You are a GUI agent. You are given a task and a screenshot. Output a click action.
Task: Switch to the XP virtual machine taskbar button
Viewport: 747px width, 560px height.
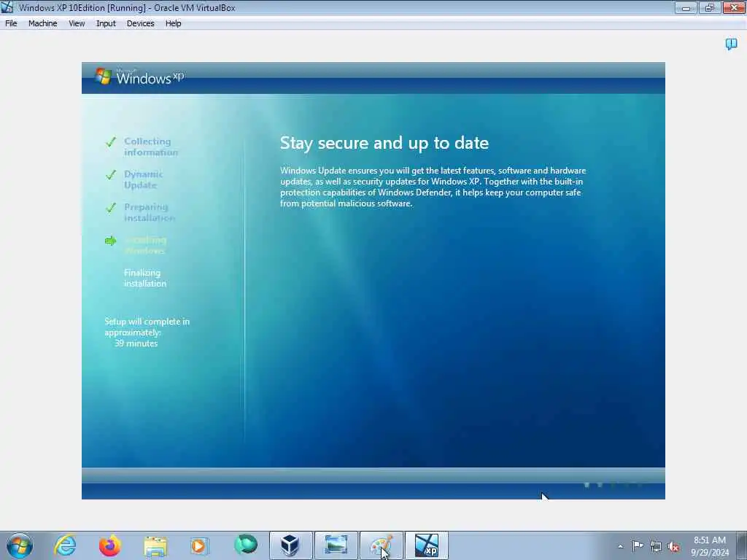click(426, 545)
